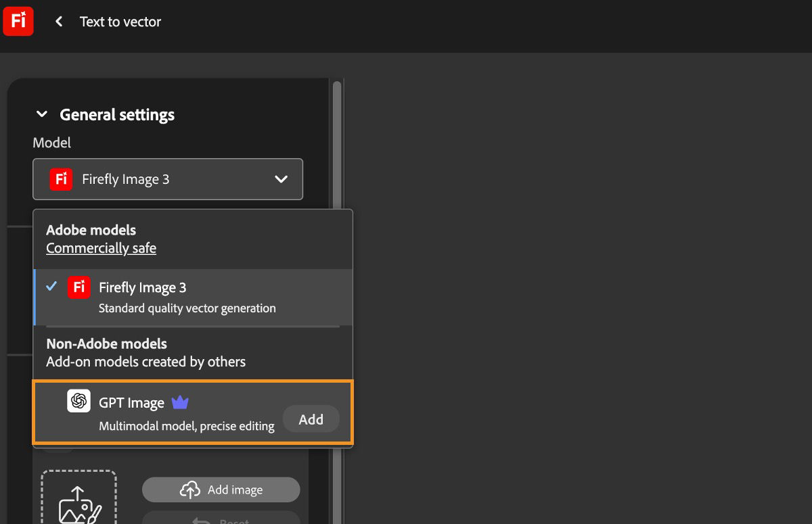Screen dimensions: 812x524
Task: Click the Model label text
Action: [x=51, y=143]
